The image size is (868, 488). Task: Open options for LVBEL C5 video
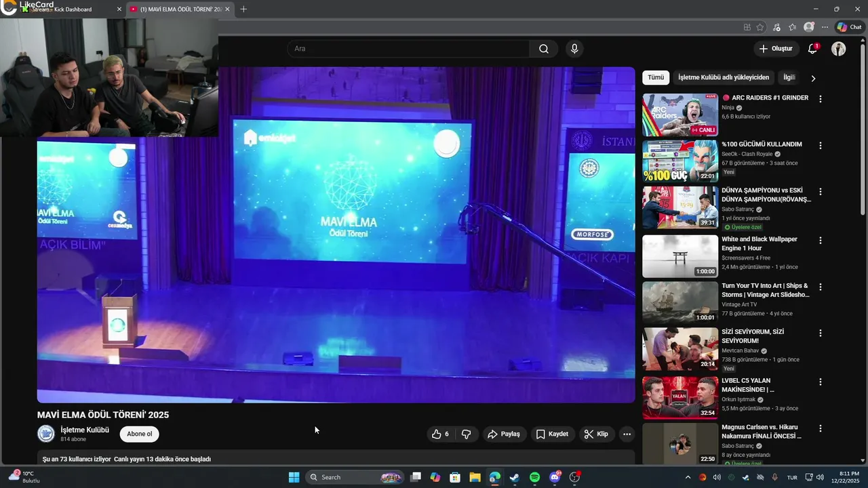pyautogui.click(x=821, y=382)
